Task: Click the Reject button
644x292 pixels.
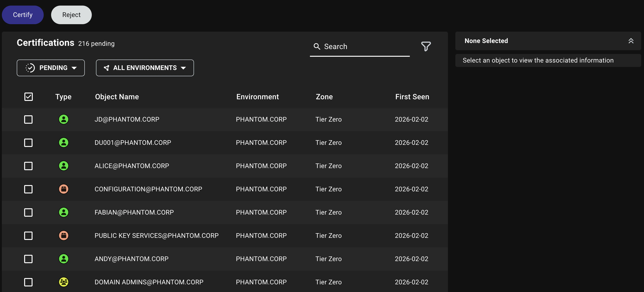Action: (x=71, y=14)
